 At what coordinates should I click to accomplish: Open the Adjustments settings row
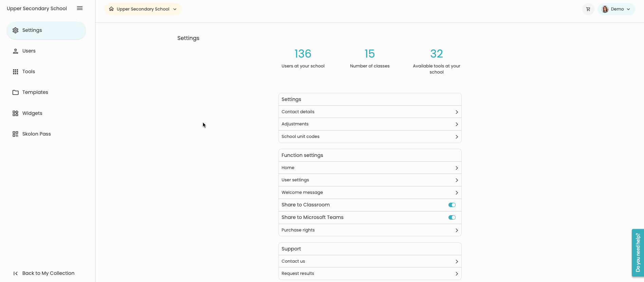370,124
